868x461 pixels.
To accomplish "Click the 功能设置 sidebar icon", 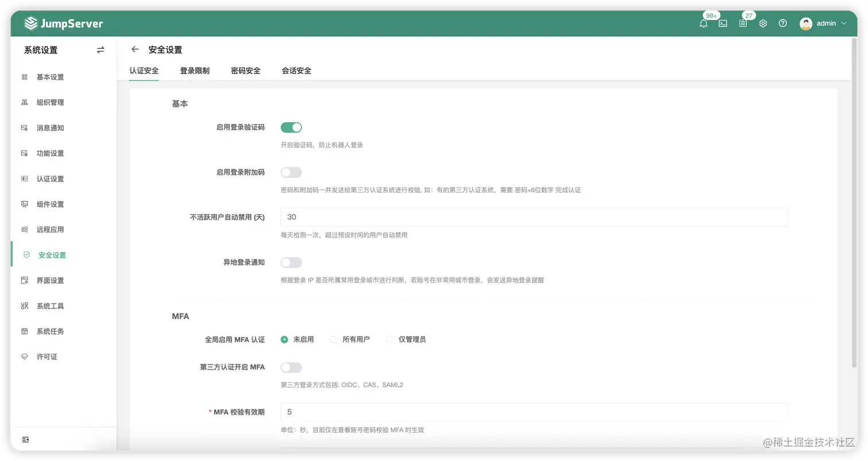I will [25, 153].
